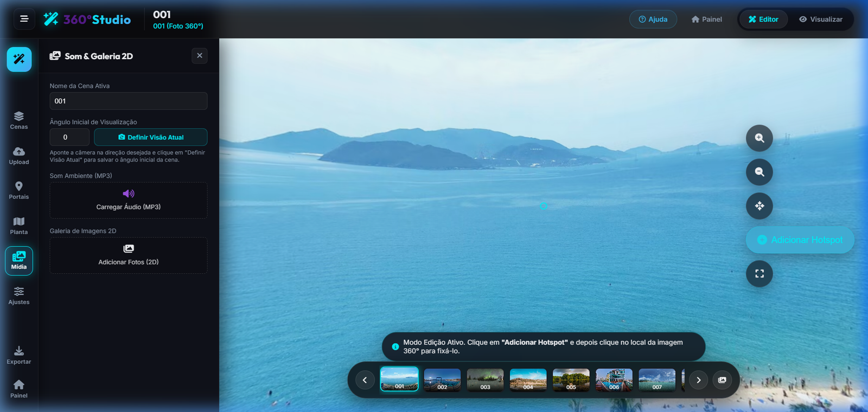
Task: Open the Ajustes settings panel
Action: click(x=19, y=295)
